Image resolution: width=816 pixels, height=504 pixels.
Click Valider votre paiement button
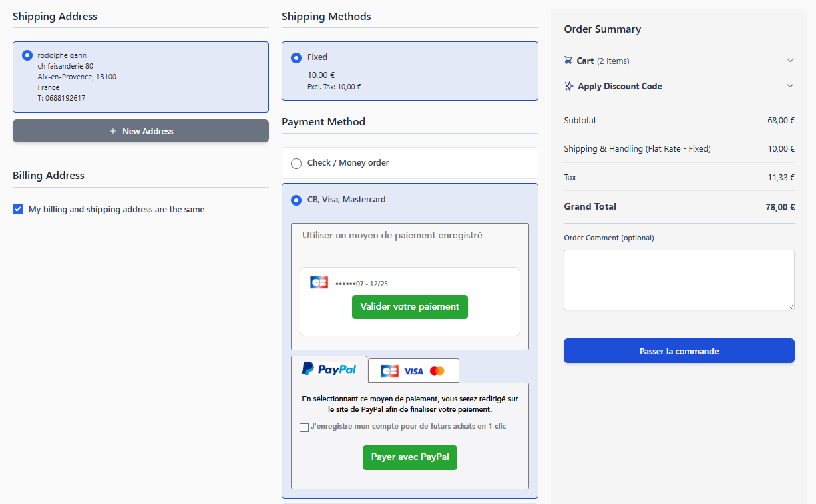pyautogui.click(x=410, y=307)
